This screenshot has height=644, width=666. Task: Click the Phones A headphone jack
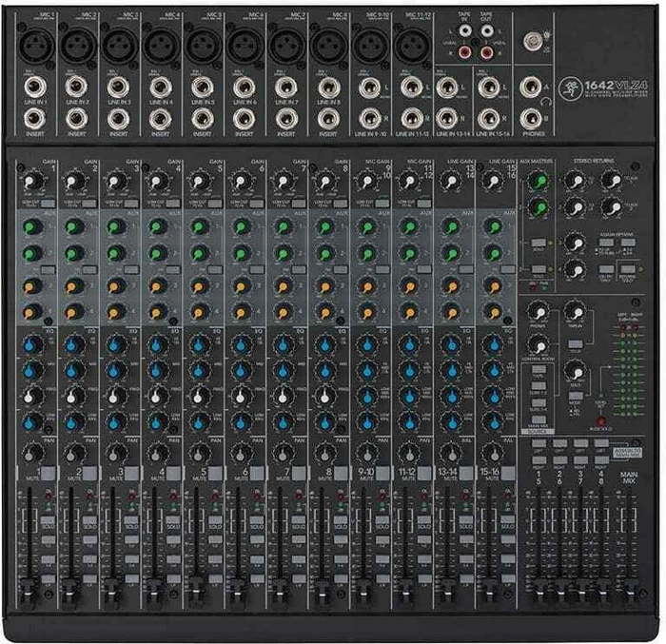(x=531, y=88)
